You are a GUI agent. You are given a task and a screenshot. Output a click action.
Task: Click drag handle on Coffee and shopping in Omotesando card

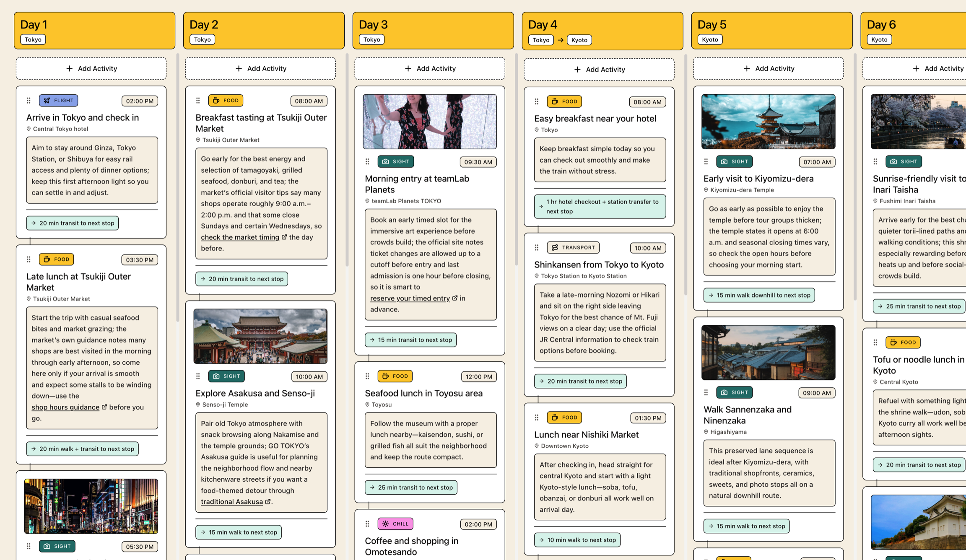point(367,524)
